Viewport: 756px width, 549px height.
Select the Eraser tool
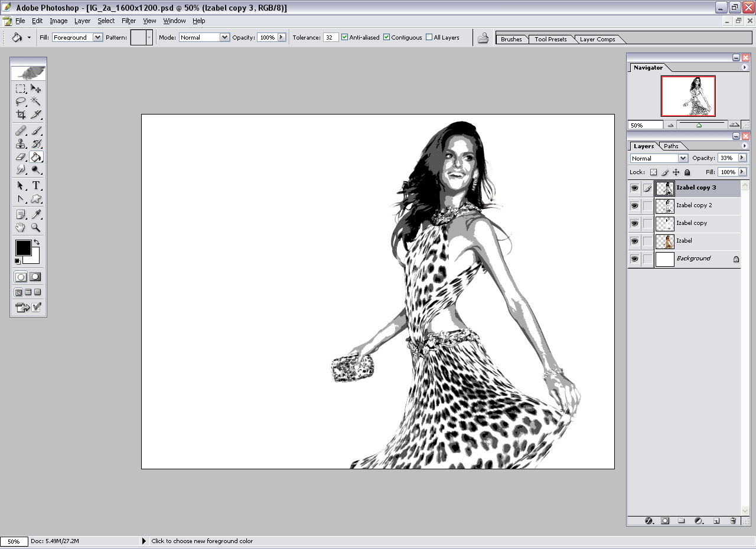pos(21,157)
